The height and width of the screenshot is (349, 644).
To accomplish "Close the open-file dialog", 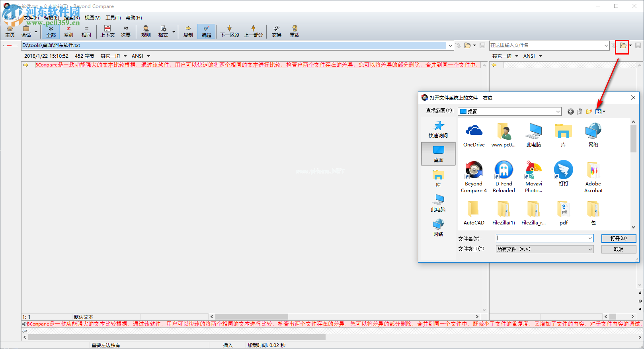I will [x=633, y=97].
